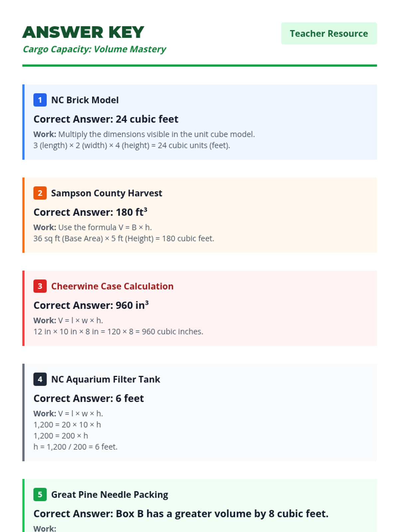Click the Cargo Capacity: Volume Mastery subtitle
Image resolution: width=399 pixels, height=532 pixels.
point(94,49)
